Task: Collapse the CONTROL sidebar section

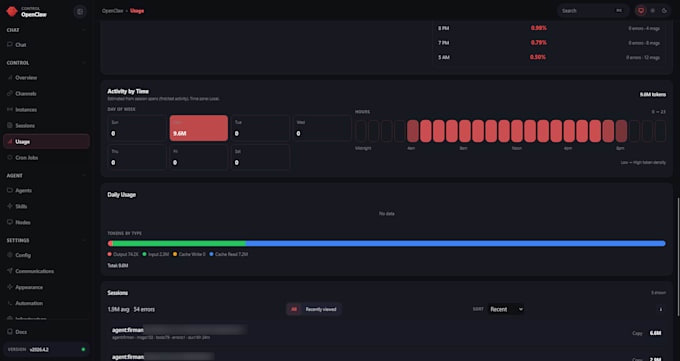Action: (x=84, y=63)
